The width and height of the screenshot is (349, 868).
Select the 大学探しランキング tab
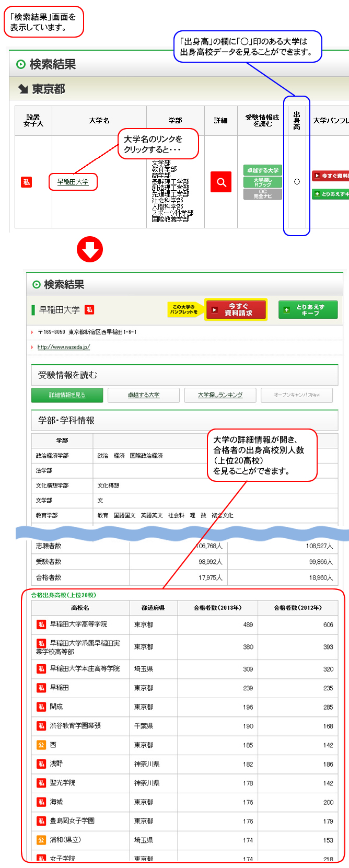click(x=220, y=395)
